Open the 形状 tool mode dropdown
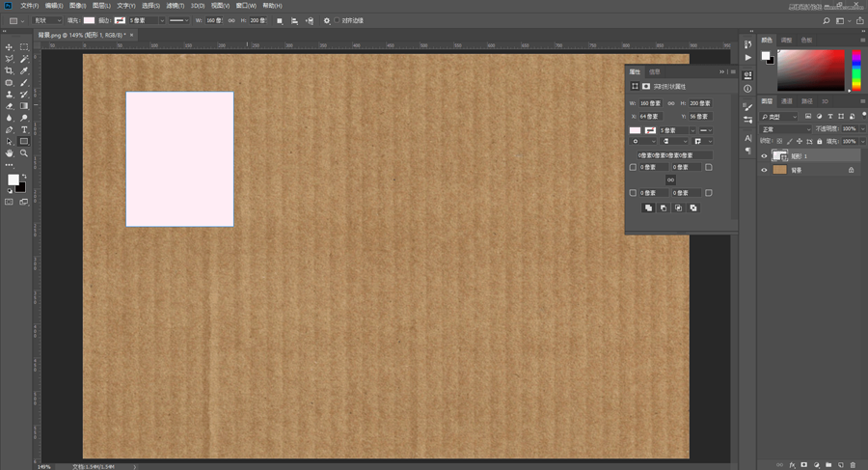The height and width of the screenshot is (470, 868). 47,20
